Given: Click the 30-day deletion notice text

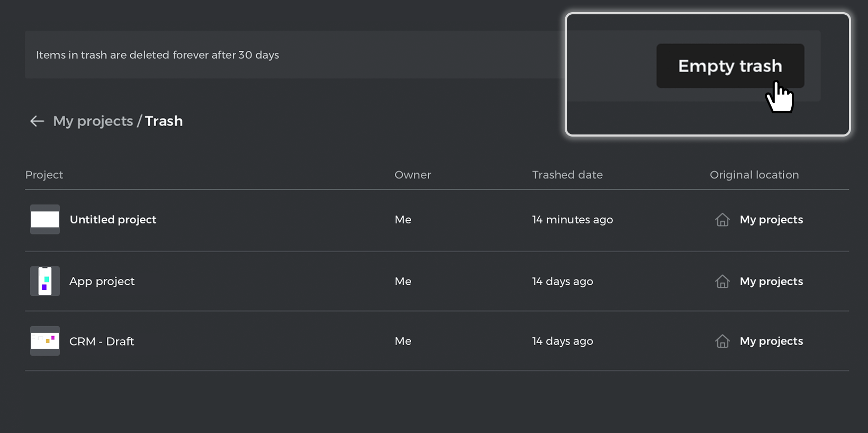Looking at the screenshot, I should 157,55.
